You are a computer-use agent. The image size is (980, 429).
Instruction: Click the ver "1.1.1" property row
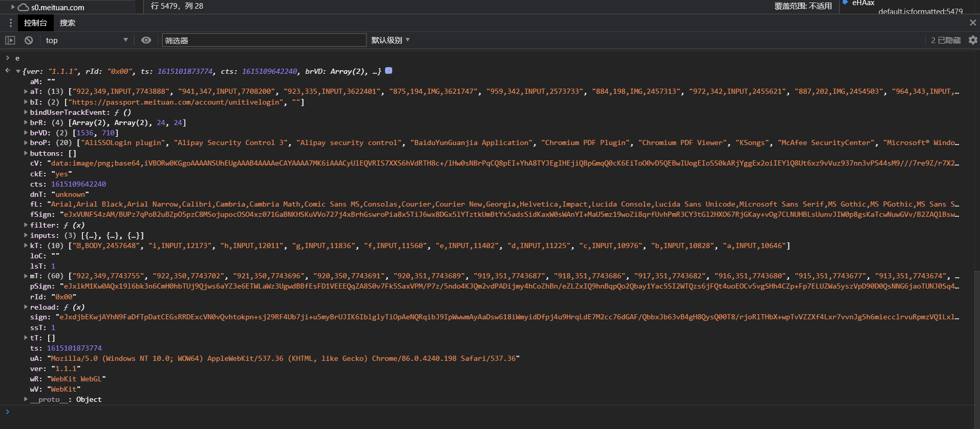click(x=55, y=369)
